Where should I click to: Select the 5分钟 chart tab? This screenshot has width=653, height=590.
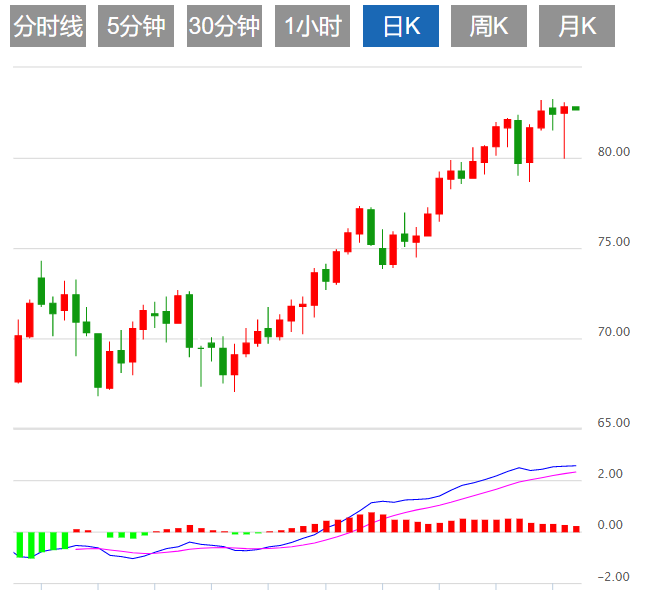coord(136,26)
